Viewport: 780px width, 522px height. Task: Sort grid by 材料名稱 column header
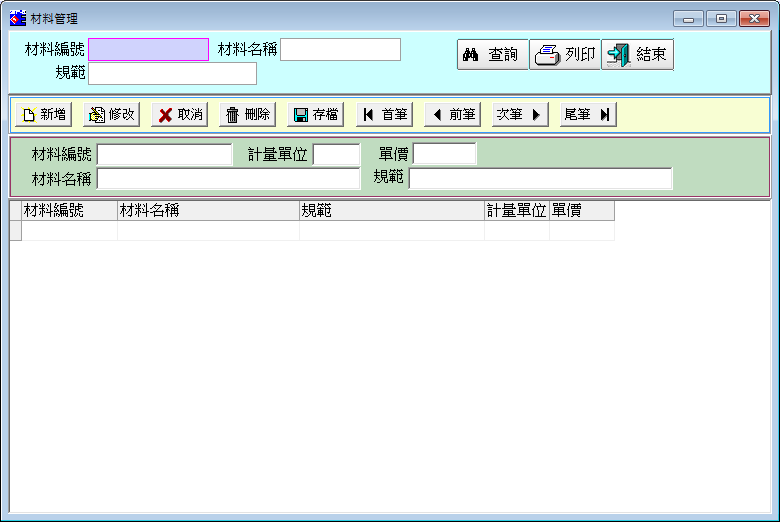208,211
